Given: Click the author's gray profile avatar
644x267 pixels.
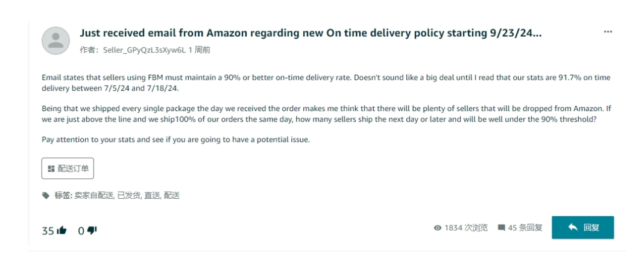Looking at the screenshot, I should [55, 40].
